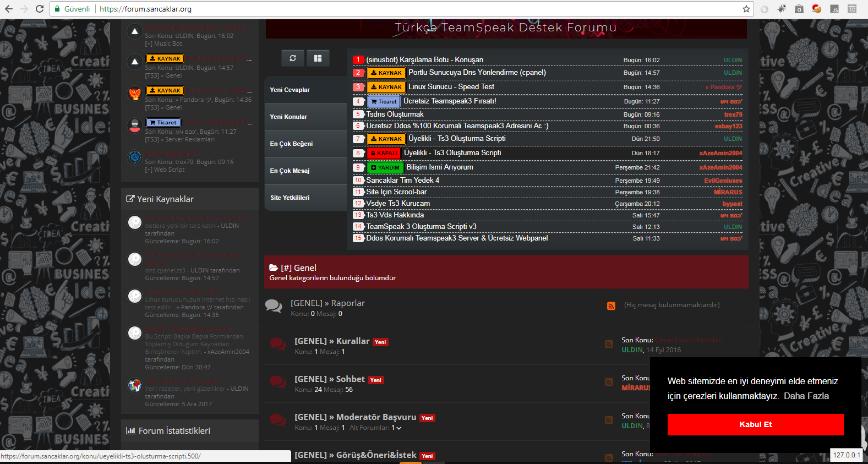Click the Sohbet forum speech bubble icon
This screenshot has height=464, width=868.
[278, 382]
